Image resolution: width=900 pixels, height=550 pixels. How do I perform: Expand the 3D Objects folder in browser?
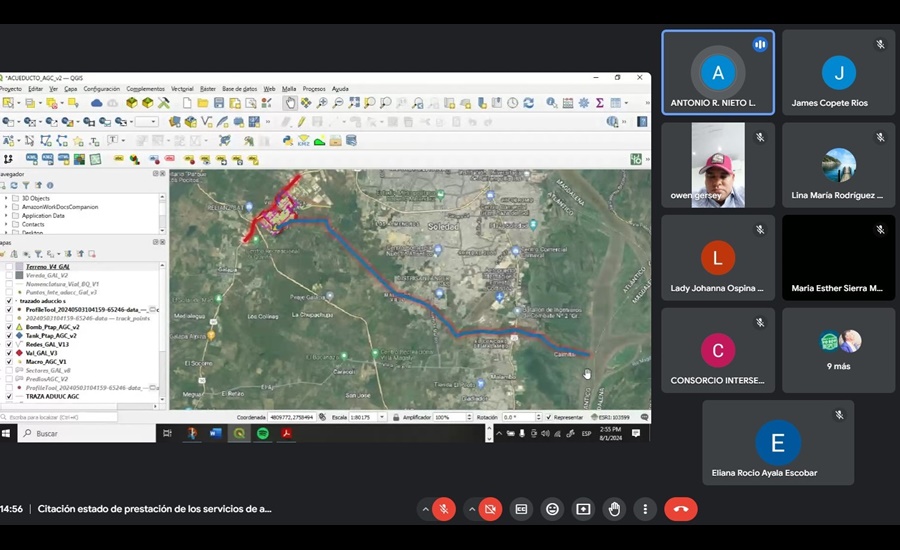[x=6, y=198]
